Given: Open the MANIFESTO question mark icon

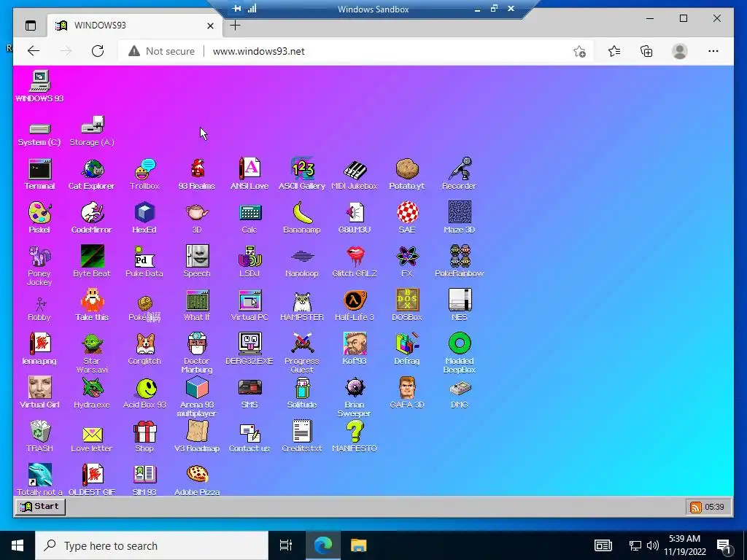Looking at the screenshot, I should pos(355,437).
